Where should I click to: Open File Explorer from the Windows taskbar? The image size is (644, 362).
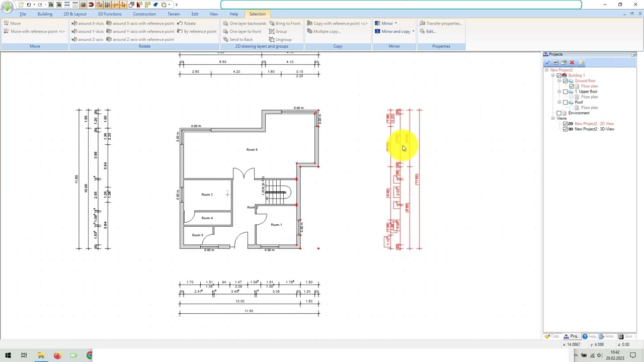pos(41,355)
